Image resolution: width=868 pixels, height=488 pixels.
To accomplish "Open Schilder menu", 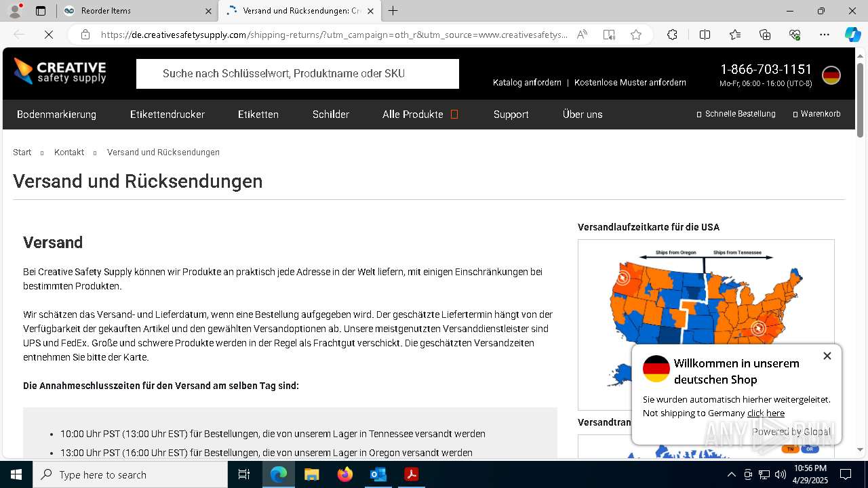I will point(331,115).
